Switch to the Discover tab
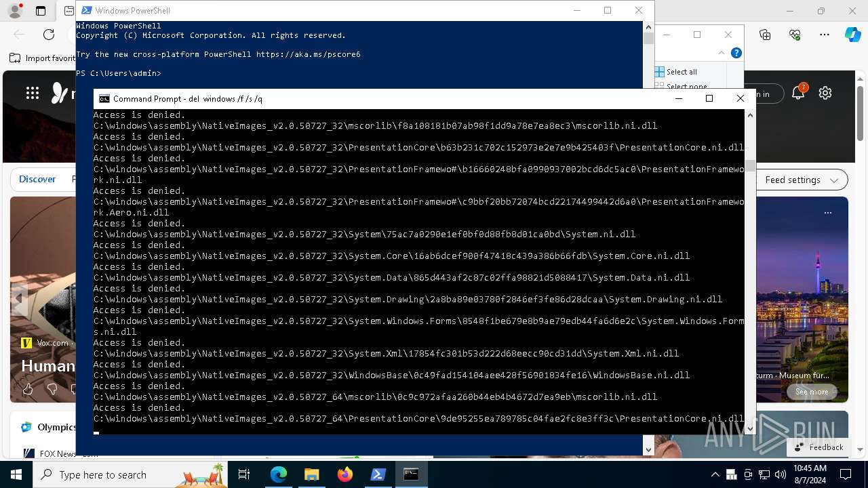Viewport: 868px width, 488px height. coord(37,180)
